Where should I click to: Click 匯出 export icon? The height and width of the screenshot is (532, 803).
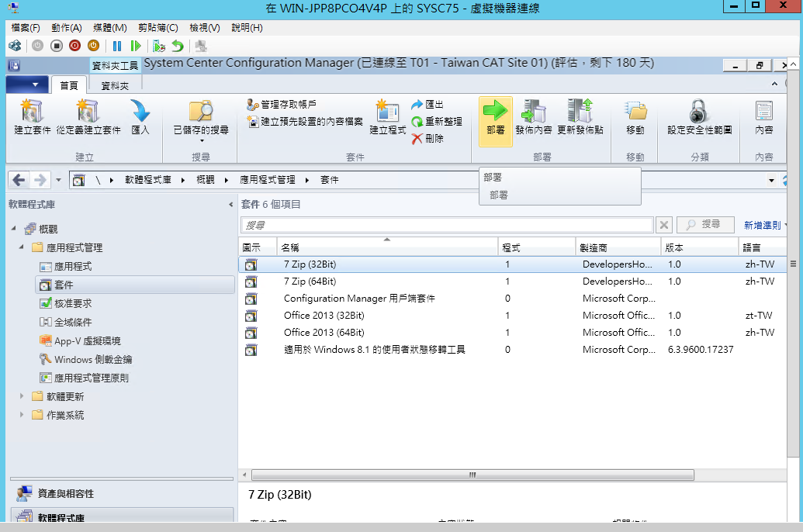point(427,105)
